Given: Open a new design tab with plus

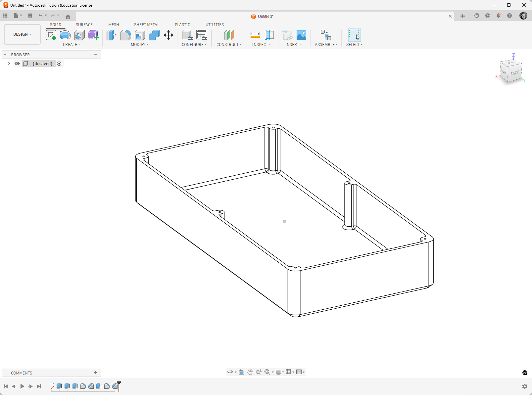Looking at the screenshot, I should 462,16.
